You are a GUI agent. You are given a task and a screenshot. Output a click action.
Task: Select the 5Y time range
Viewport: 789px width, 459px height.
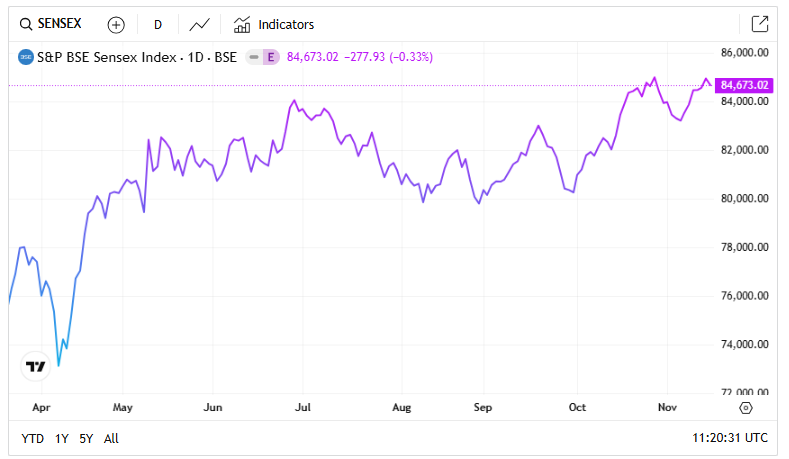coord(87,438)
